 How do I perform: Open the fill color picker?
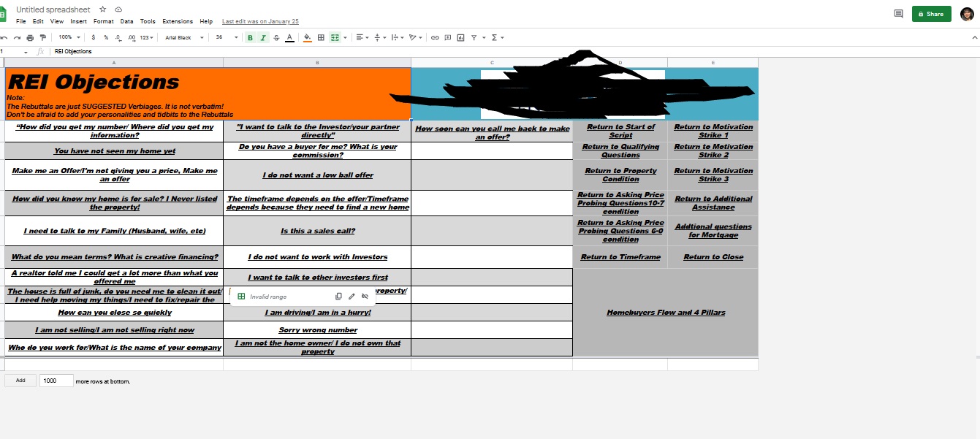tap(308, 37)
